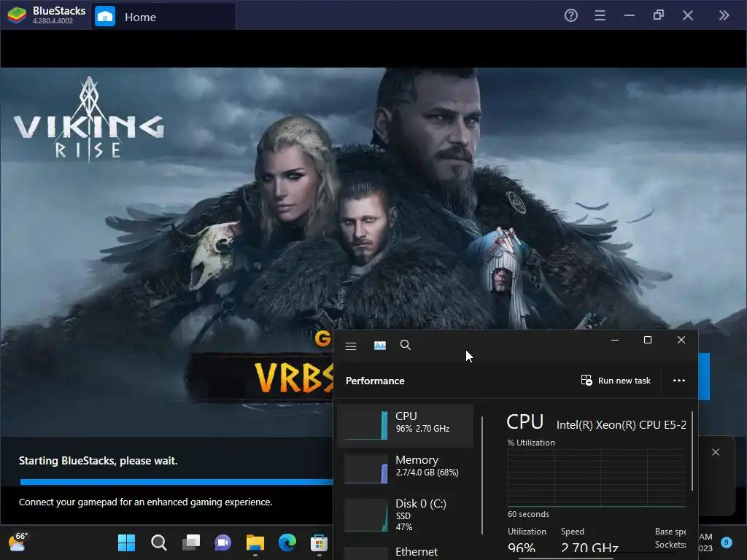Open the Windows Start menu
This screenshot has width=747, height=560.
126,542
